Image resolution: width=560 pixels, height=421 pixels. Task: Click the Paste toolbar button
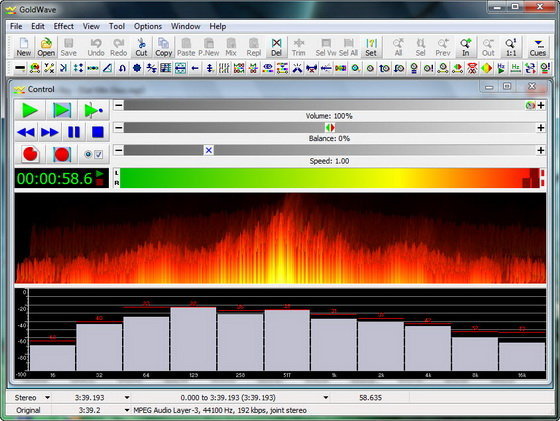click(x=186, y=47)
